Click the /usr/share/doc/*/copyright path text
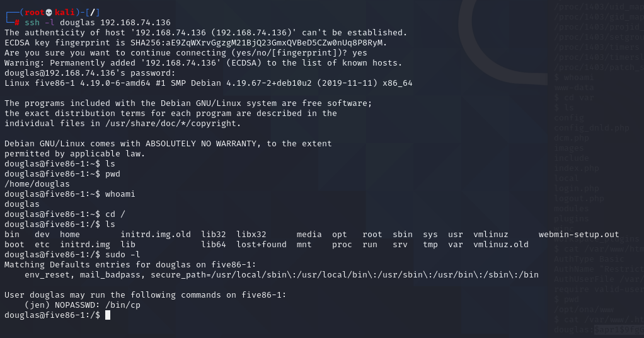 coord(170,124)
